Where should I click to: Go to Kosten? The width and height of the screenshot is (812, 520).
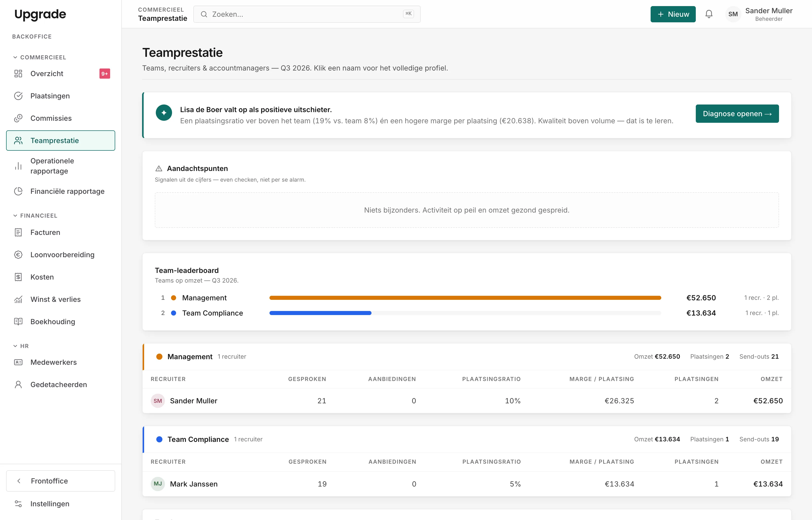60,277
